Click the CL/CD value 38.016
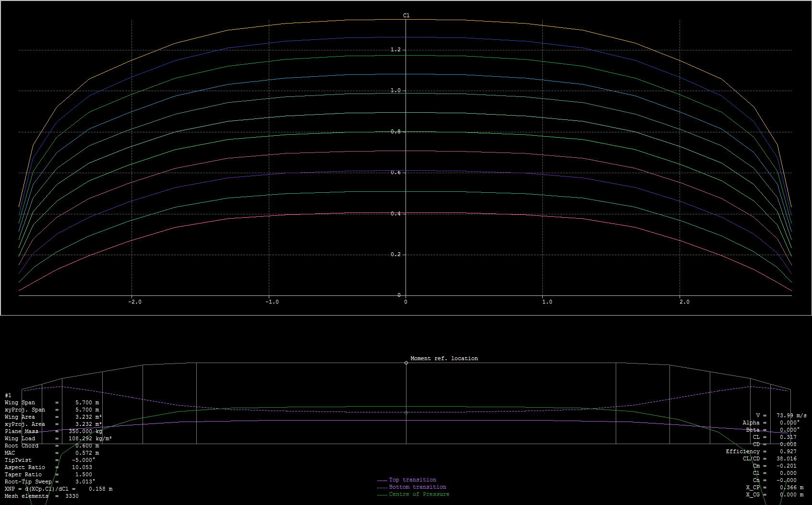The height and width of the screenshot is (505, 812). point(786,459)
